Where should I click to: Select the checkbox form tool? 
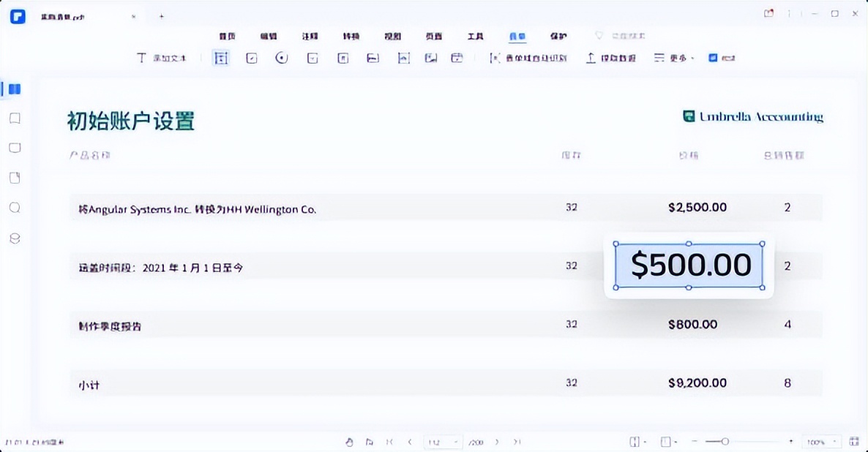pos(251,57)
